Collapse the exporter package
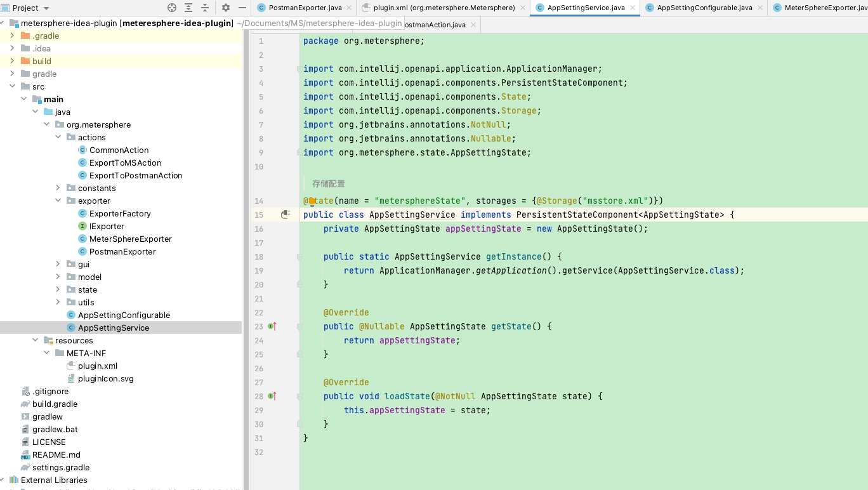 pyautogui.click(x=58, y=201)
